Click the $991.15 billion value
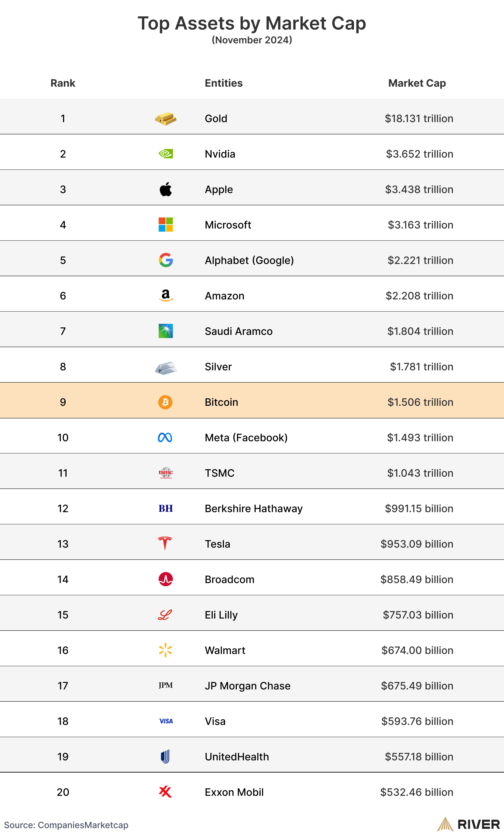The height and width of the screenshot is (836, 504). pyautogui.click(x=419, y=508)
